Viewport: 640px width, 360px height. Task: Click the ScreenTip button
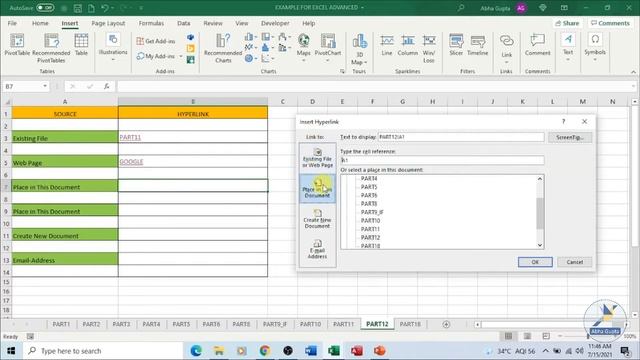(x=570, y=137)
